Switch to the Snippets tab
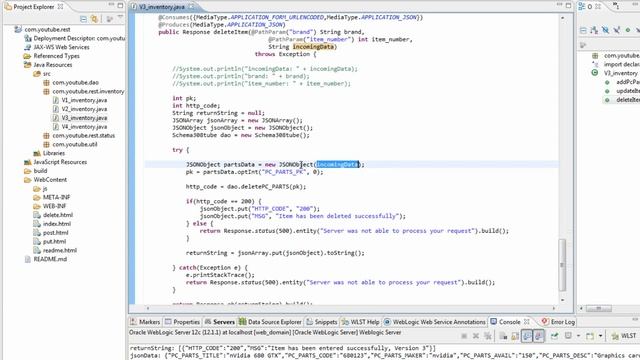The height and width of the screenshot is (360, 640). pyautogui.click(x=322, y=322)
